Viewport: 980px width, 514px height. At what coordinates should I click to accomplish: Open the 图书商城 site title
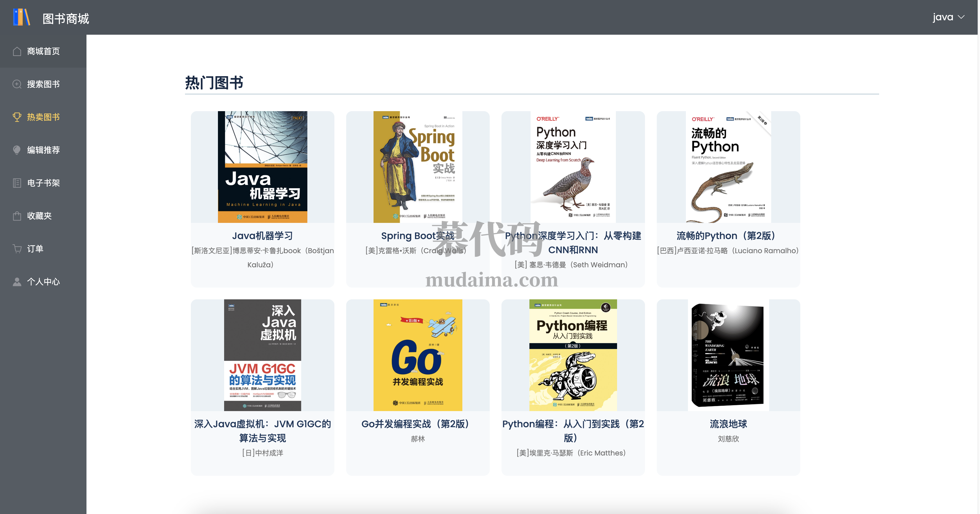pyautogui.click(x=65, y=19)
